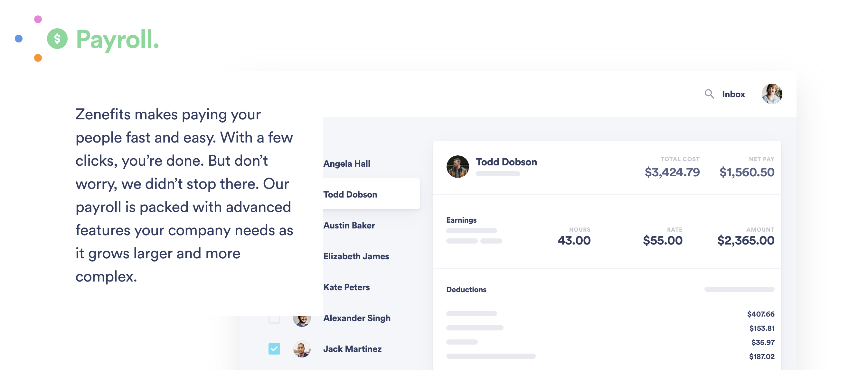868x370 pixels.
Task: Click the pink dot decoration
Action: 38,19
